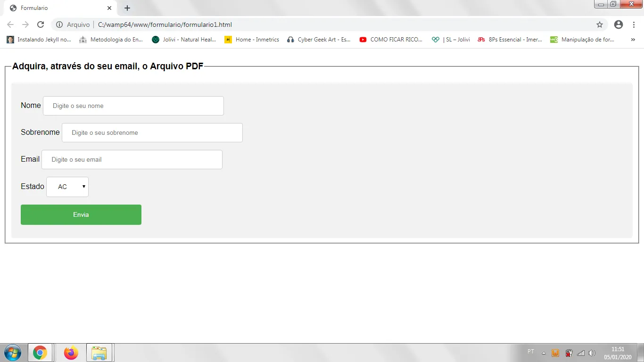Click the browser reload page icon
The width and height of the screenshot is (644, 362).
(41, 25)
